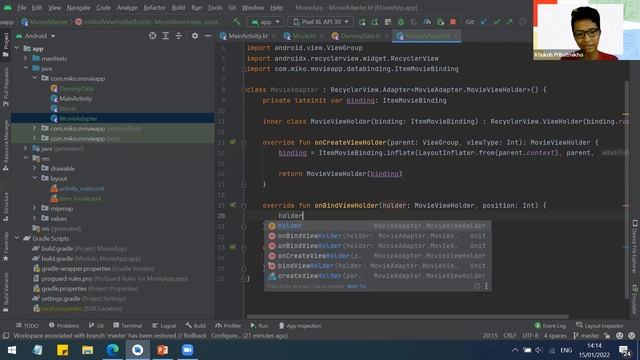The image size is (640, 360).
Task: Click the Debug bug icon in toolbar
Action: (401, 22)
